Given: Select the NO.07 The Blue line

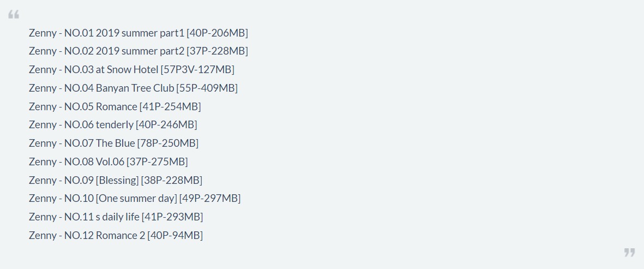Looking at the screenshot, I should coord(113,143).
